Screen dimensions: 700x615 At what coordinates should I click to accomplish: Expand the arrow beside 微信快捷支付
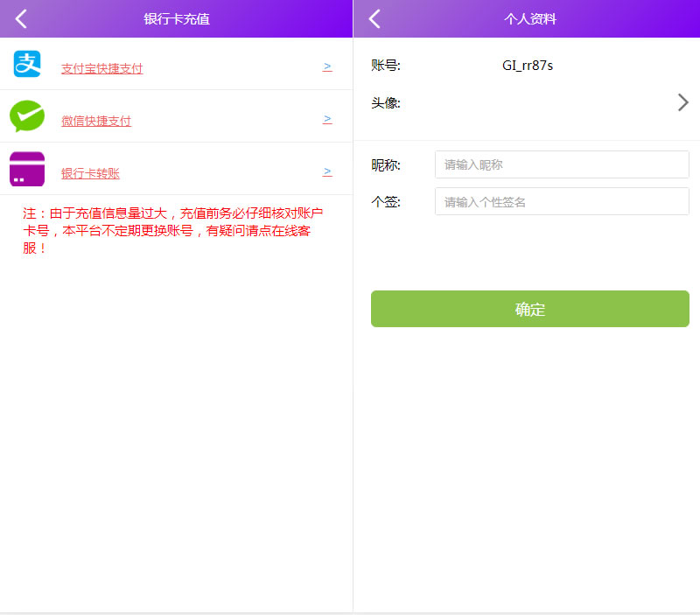tap(327, 119)
